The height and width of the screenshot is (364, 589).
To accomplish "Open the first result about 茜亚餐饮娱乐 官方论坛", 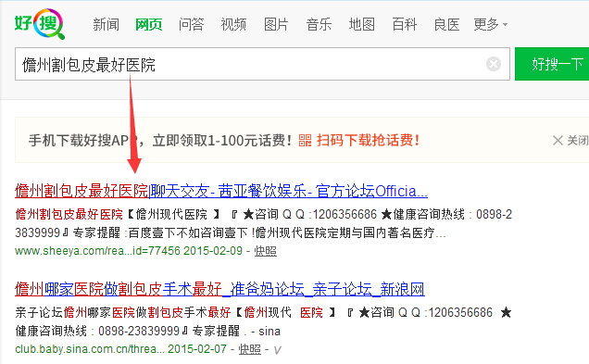I will [221, 191].
